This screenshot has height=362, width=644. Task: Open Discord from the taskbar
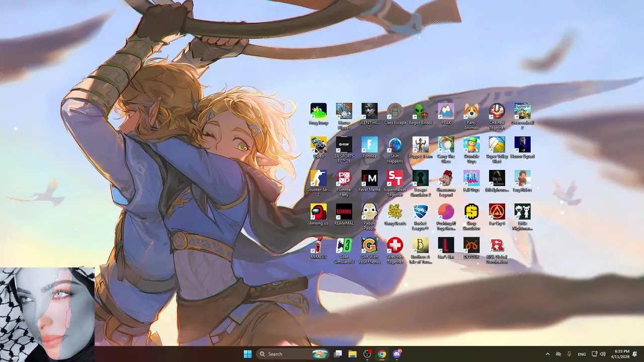397,354
